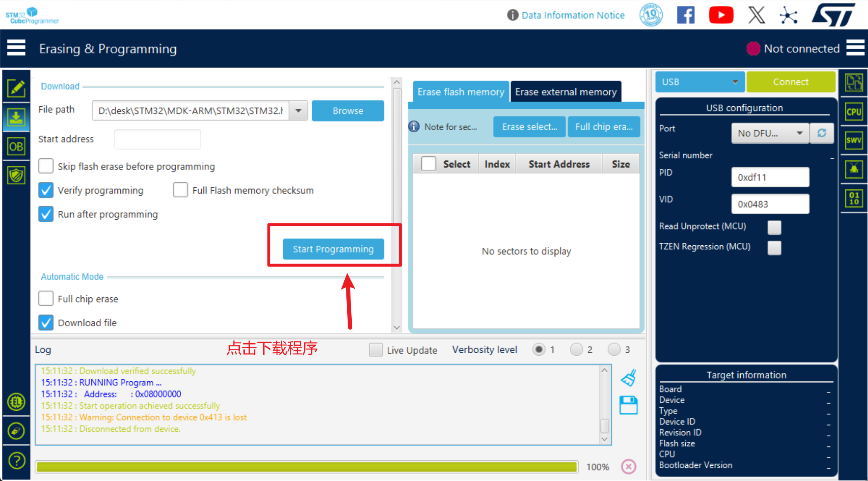
Task: Open the Port dropdown showing No DFU
Action: tap(770, 133)
